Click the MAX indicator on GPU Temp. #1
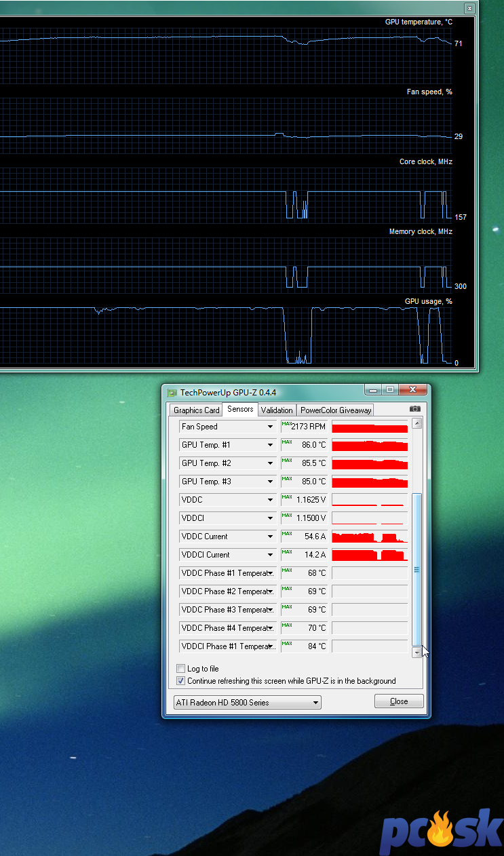The height and width of the screenshot is (856, 504). click(287, 442)
